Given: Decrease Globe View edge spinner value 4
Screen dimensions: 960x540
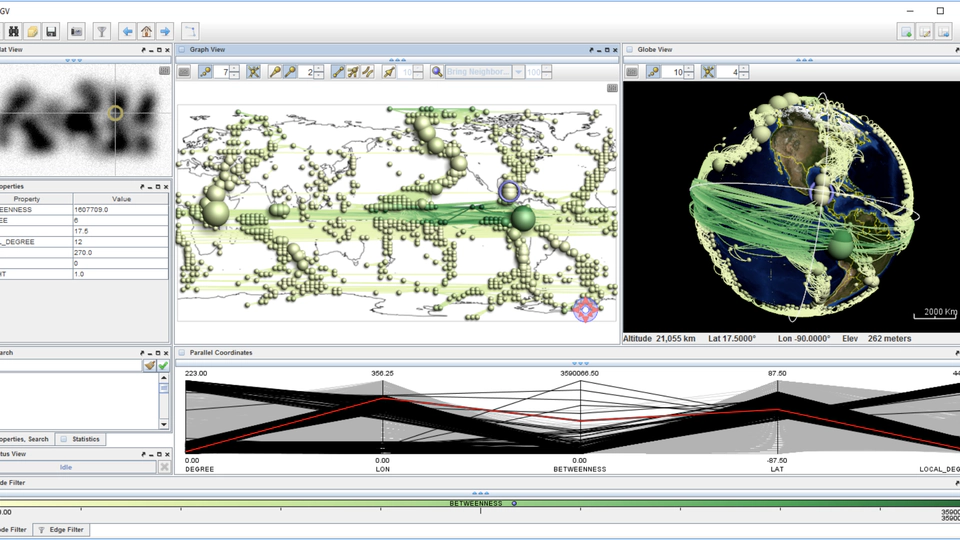Looking at the screenshot, I should 743,75.
